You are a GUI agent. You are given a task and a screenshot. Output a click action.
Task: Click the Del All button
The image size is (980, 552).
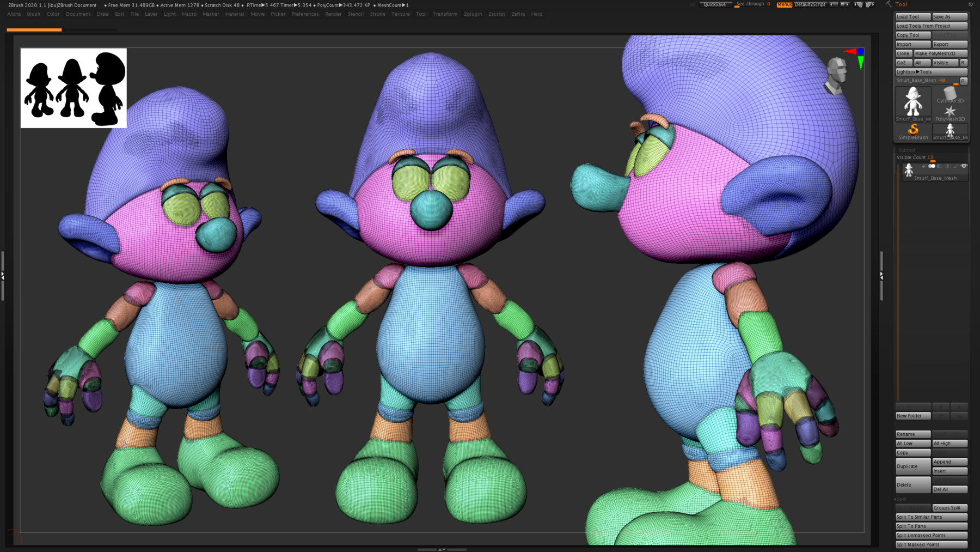[950, 489]
